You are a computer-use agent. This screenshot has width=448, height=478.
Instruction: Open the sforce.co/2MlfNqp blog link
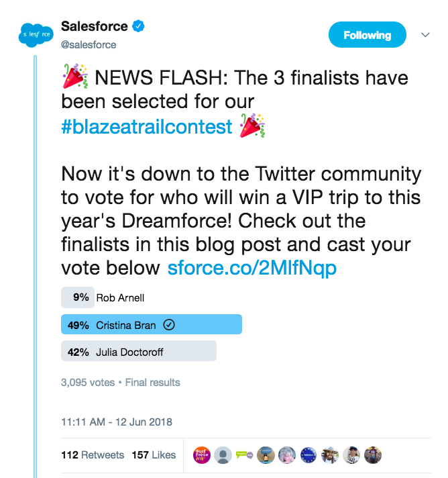[x=251, y=268]
